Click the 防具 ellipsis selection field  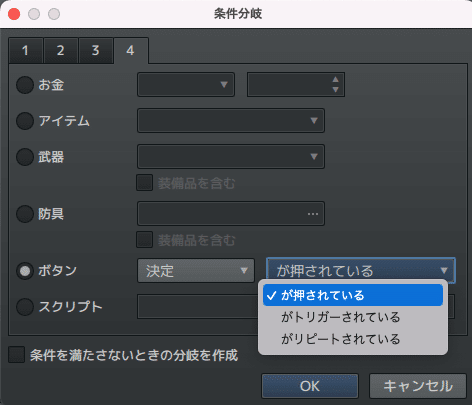tap(231, 213)
